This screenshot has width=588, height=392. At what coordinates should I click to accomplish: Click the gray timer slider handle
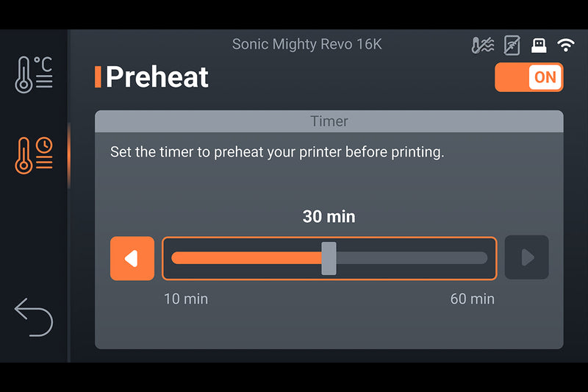point(329,258)
